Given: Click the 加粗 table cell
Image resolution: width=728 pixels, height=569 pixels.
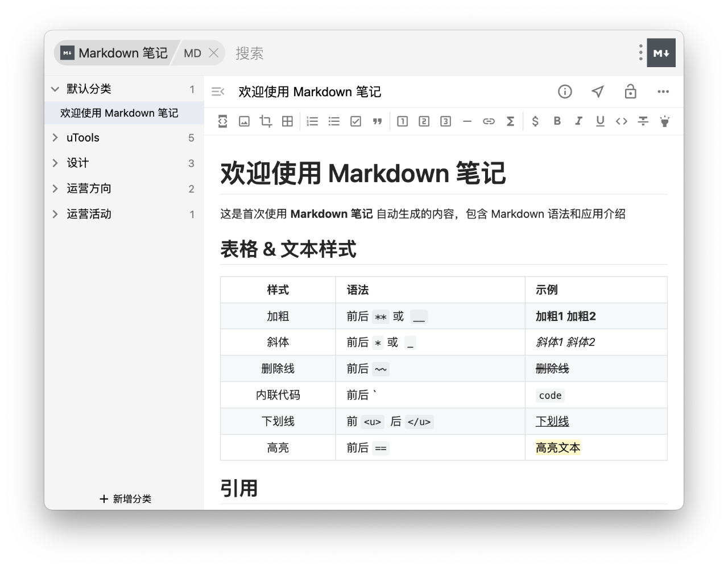Looking at the screenshot, I should (278, 316).
